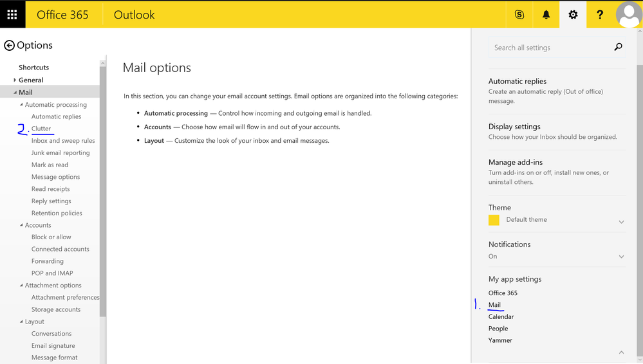The height and width of the screenshot is (364, 643).
Task: Collapse the Mail tree node
Action: point(15,92)
